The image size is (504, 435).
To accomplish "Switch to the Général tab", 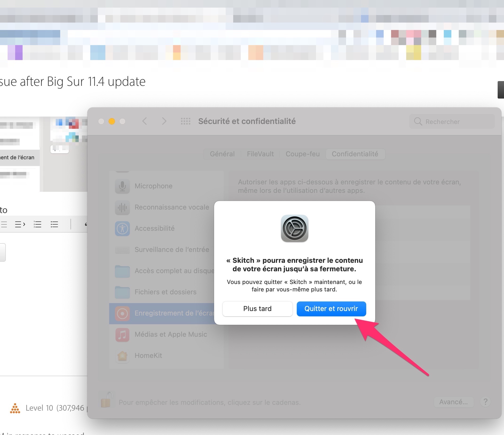I will pyautogui.click(x=222, y=154).
